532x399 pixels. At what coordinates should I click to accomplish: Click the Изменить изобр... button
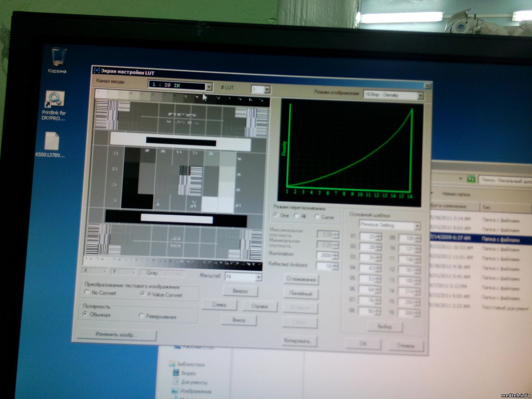click(116, 334)
